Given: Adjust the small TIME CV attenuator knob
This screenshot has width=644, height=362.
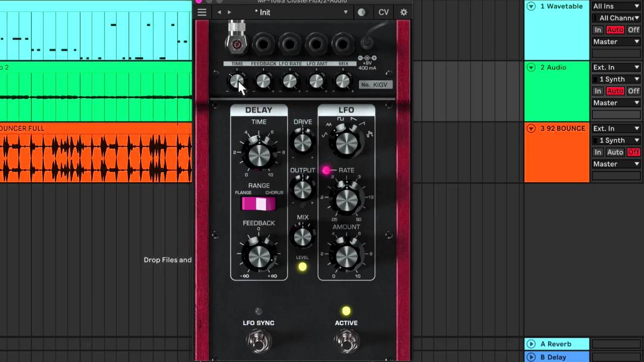Looking at the screenshot, I should pyautogui.click(x=237, y=81).
